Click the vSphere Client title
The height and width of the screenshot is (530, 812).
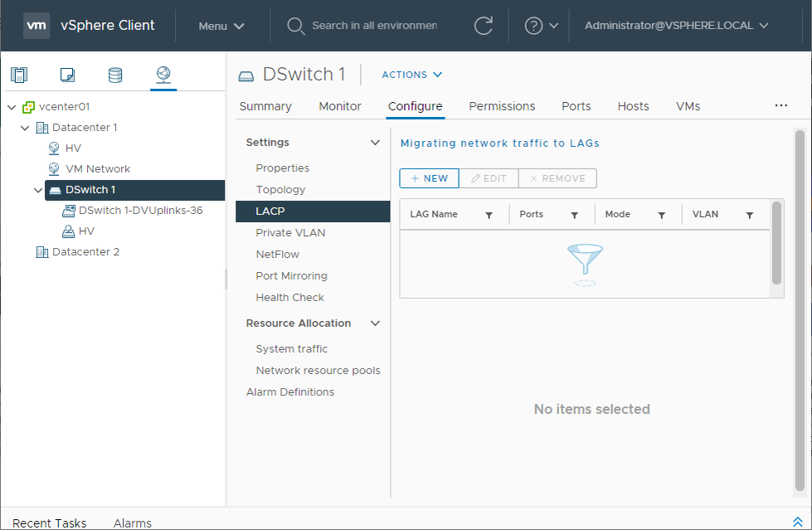tap(107, 26)
